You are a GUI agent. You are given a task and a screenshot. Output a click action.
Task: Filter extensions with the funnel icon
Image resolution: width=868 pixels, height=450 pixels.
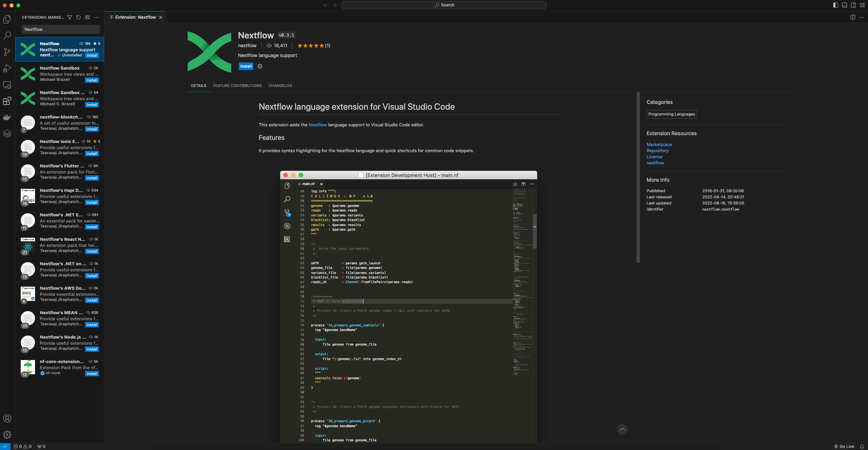tap(70, 17)
